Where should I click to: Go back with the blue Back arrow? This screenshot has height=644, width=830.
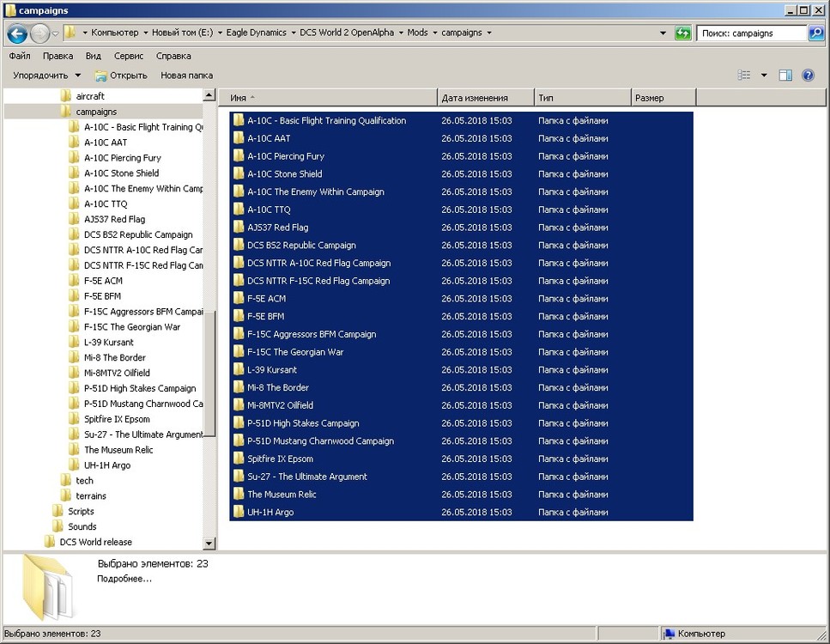pyautogui.click(x=17, y=33)
